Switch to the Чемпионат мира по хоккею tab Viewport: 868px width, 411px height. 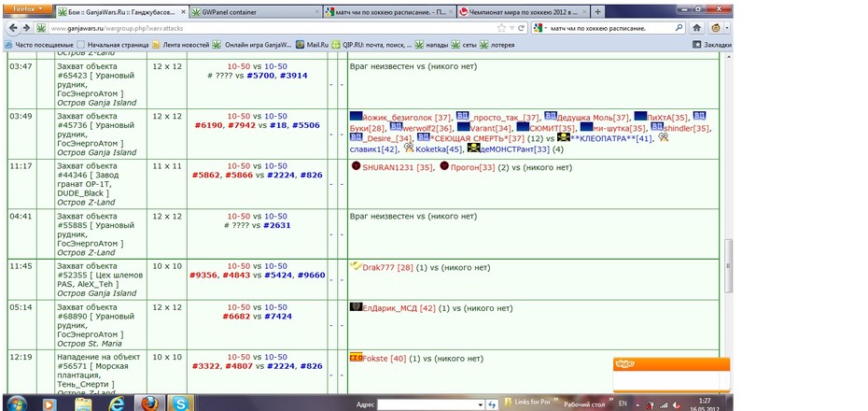click(x=523, y=11)
